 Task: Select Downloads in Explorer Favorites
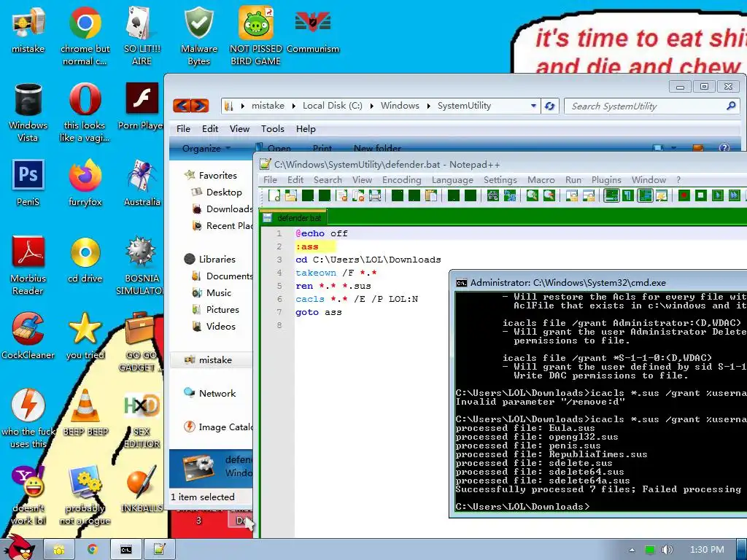click(x=222, y=209)
